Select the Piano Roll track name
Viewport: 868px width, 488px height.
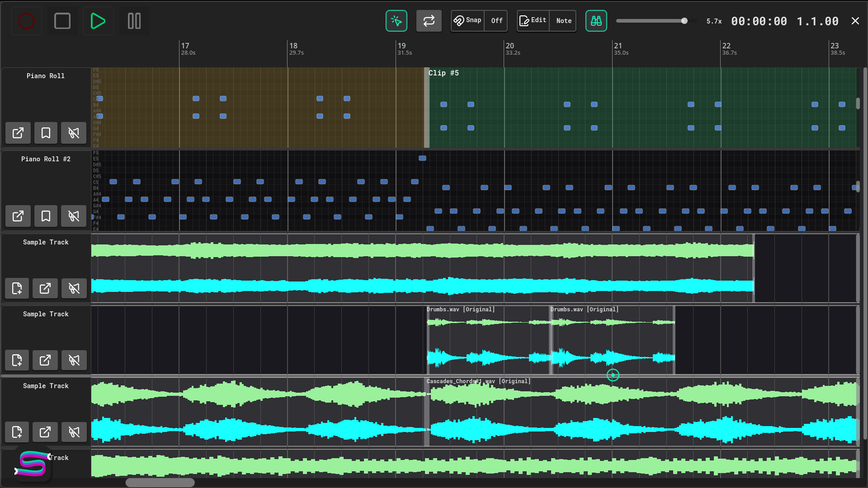(45, 76)
